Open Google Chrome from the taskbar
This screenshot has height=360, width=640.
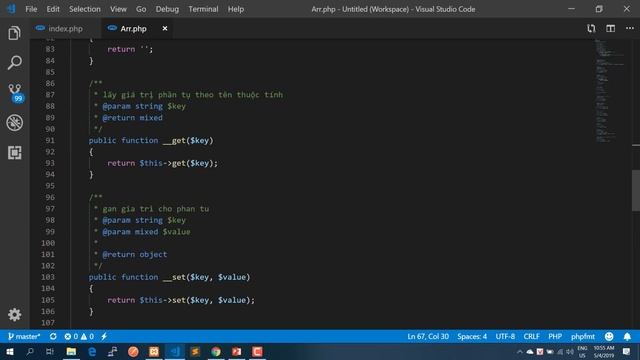pyautogui.click(x=216, y=351)
